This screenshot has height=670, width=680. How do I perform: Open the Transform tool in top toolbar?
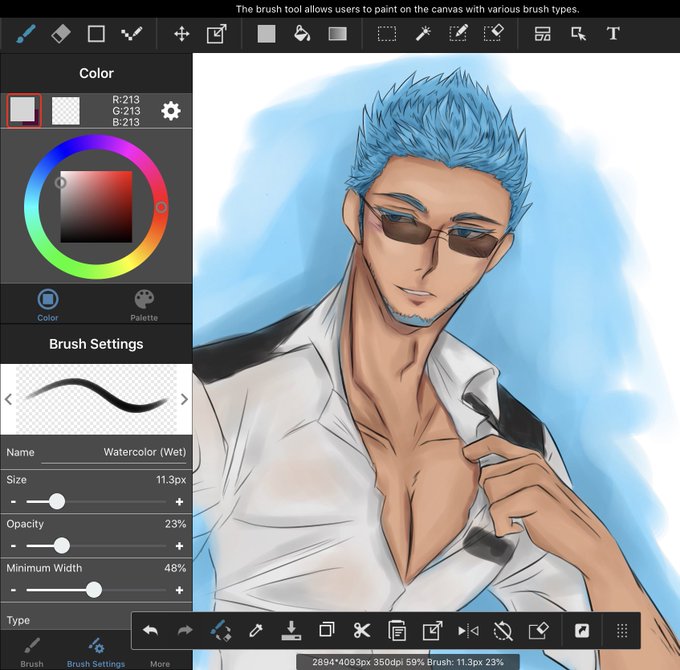coord(216,34)
